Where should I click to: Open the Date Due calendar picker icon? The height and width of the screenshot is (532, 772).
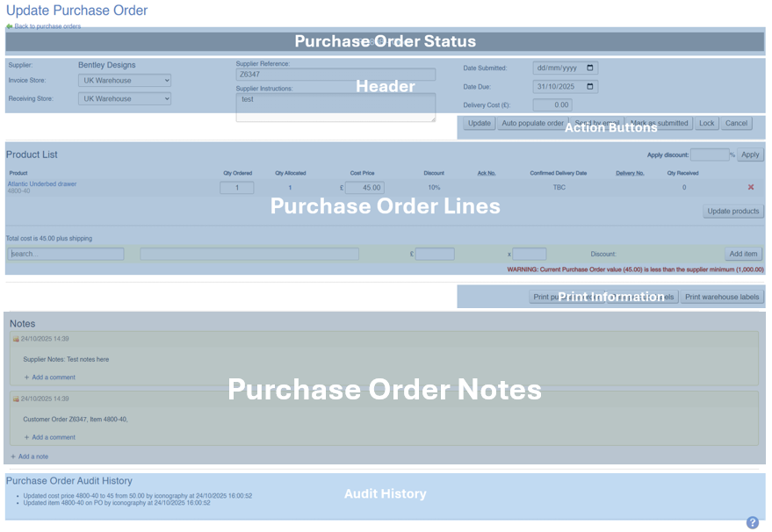(x=590, y=87)
